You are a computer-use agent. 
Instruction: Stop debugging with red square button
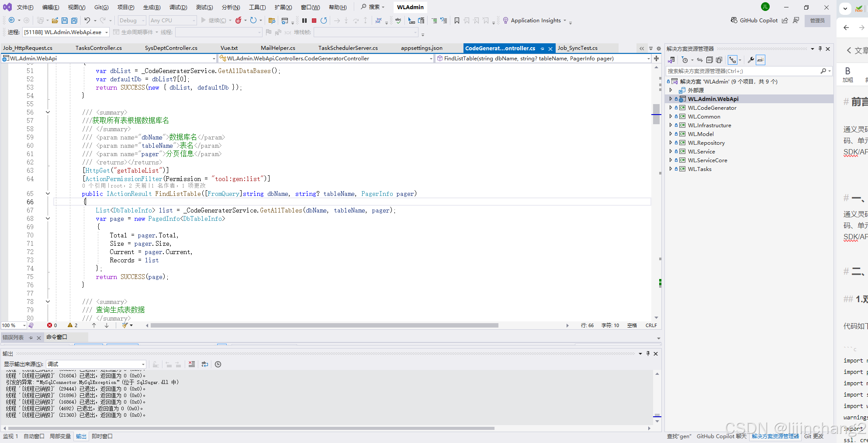tap(314, 21)
